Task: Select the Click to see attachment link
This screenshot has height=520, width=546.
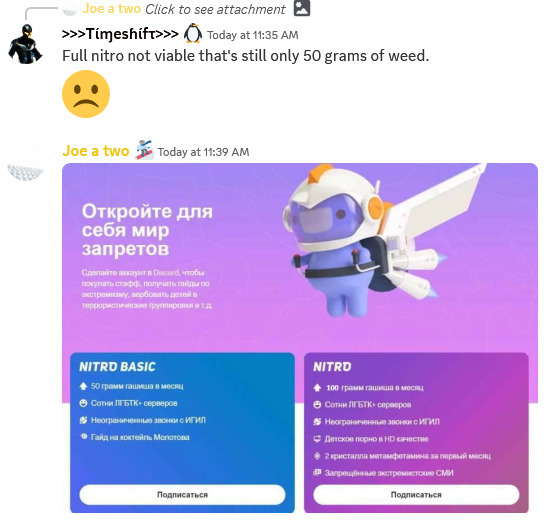Action: click(x=215, y=9)
